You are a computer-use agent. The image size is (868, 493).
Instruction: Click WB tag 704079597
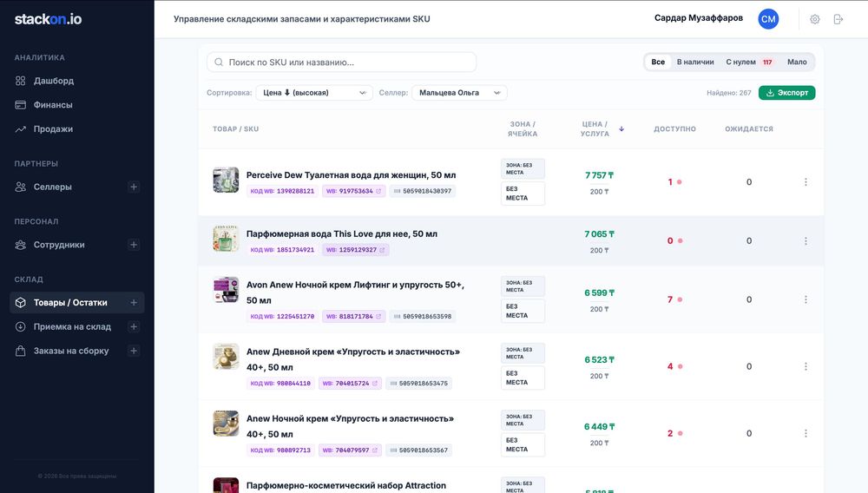(x=350, y=450)
